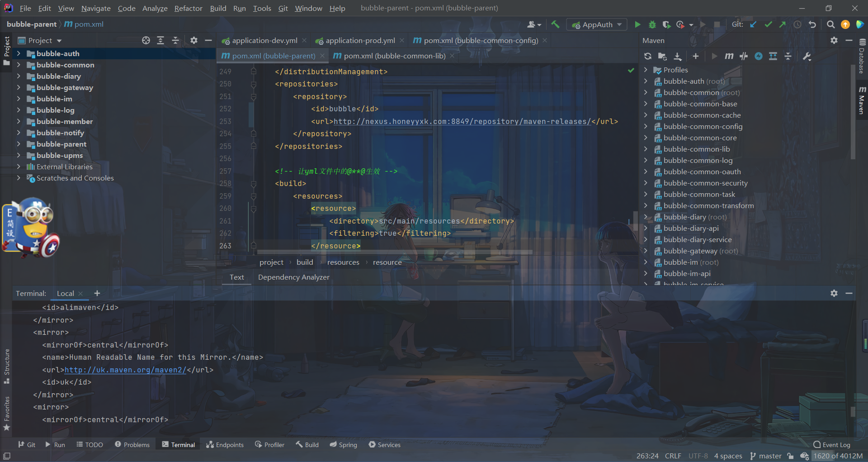Add a new terminal session tab
The height and width of the screenshot is (462, 868).
pyautogui.click(x=97, y=293)
